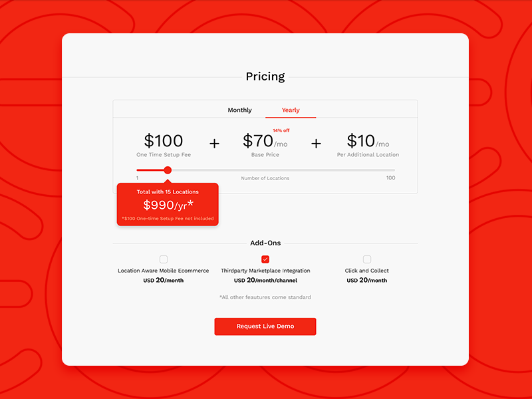Viewport: 532px width, 399px height.
Task: Uncheck Thirdparty Marketplace Integration add-on
Action: point(265,259)
